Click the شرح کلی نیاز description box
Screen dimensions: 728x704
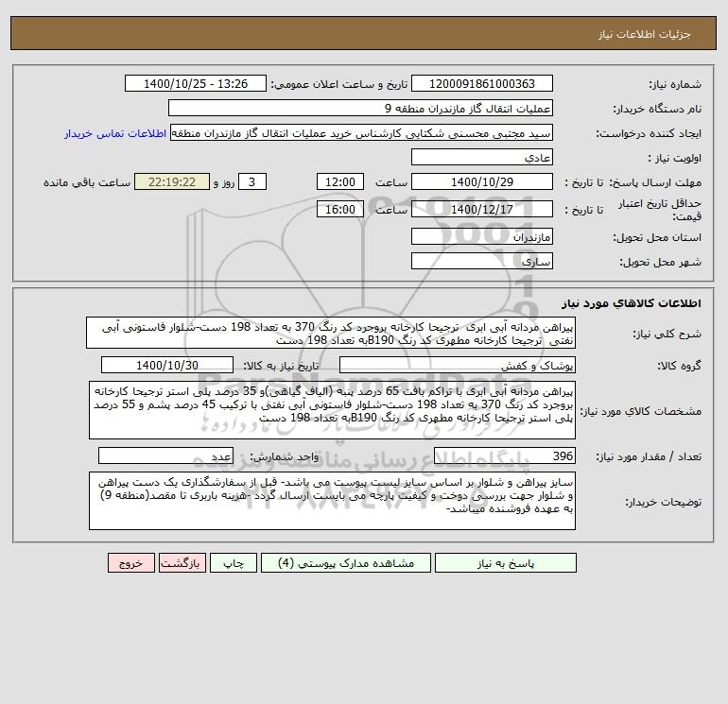331,333
